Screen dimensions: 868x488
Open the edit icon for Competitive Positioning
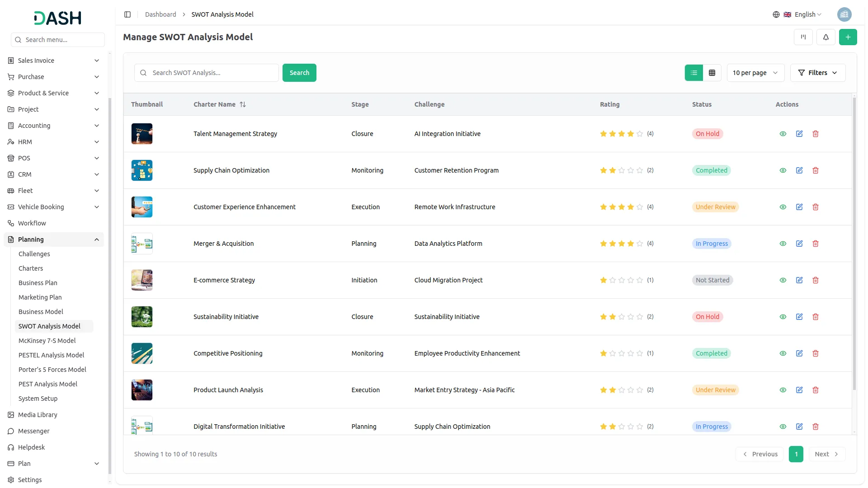click(799, 353)
